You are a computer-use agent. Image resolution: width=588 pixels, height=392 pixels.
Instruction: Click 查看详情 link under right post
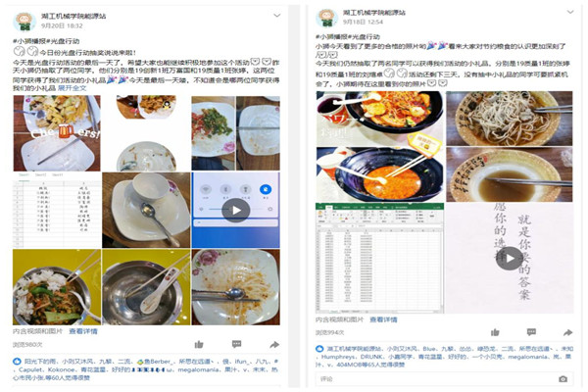coord(383,319)
